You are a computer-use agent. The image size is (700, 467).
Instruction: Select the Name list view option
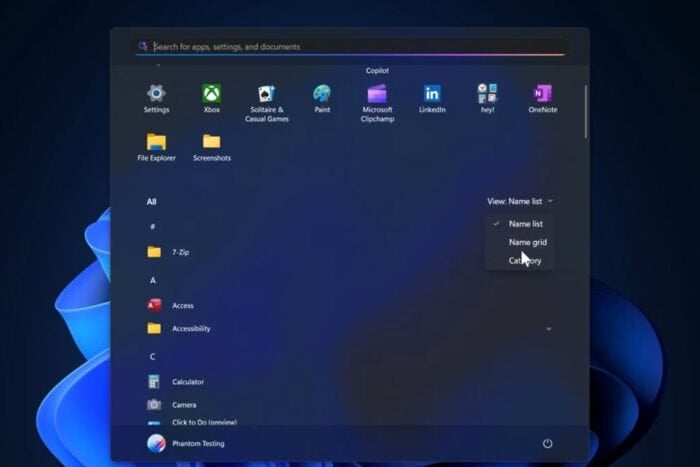(x=520, y=224)
